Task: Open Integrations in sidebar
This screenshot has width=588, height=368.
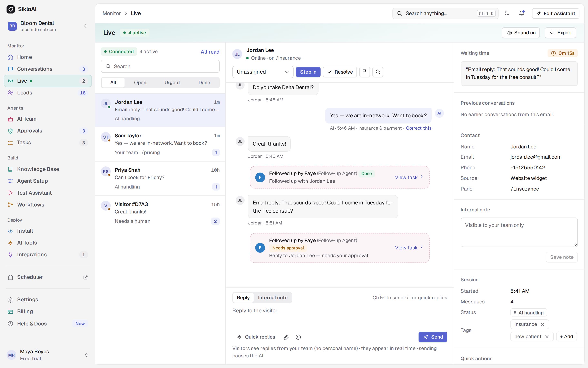Action: pyautogui.click(x=48, y=255)
